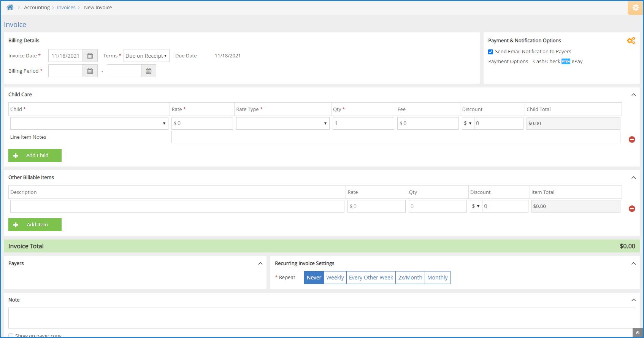This screenshot has height=338, width=644.
Task: Remove the child care line item
Action: coord(632,140)
